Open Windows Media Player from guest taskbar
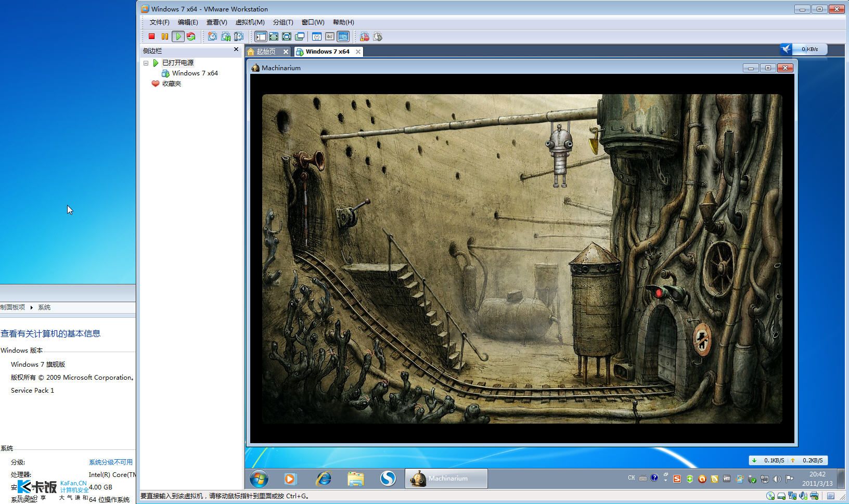This screenshot has width=849, height=504. point(290,479)
